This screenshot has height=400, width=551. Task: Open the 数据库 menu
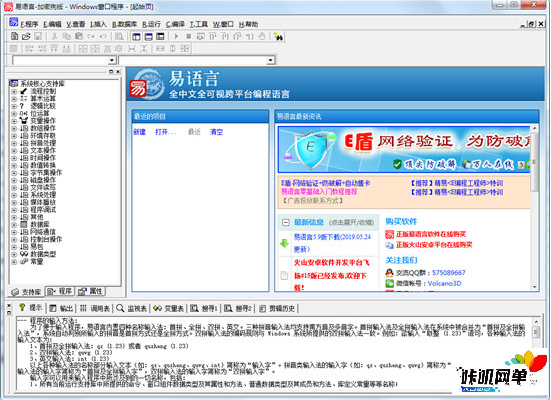point(124,24)
